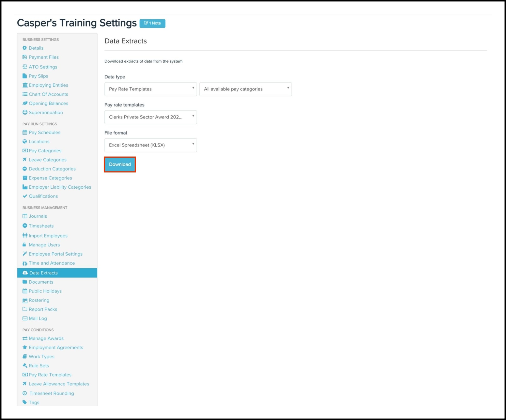This screenshot has width=506, height=420.
Task: Click the padlock icon beside Manage Users
Action: point(24,245)
